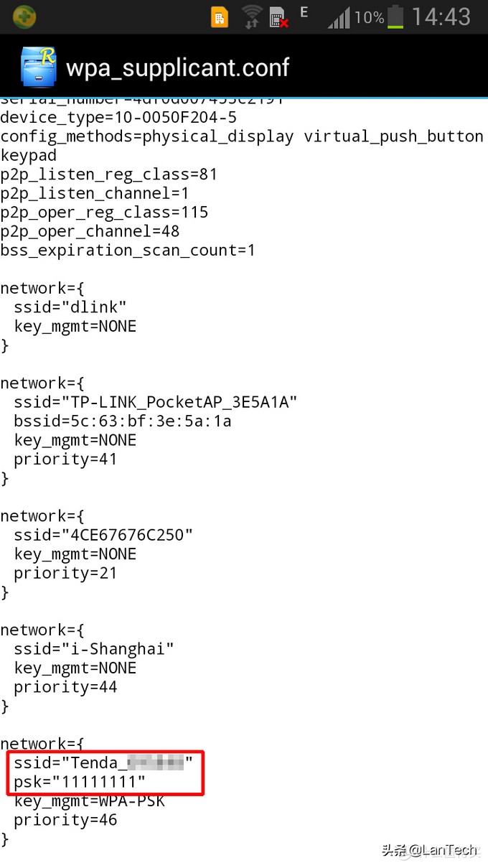Tap the SIM card error icon
Image resolution: width=488 pixels, height=868 pixels.
coord(278,17)
